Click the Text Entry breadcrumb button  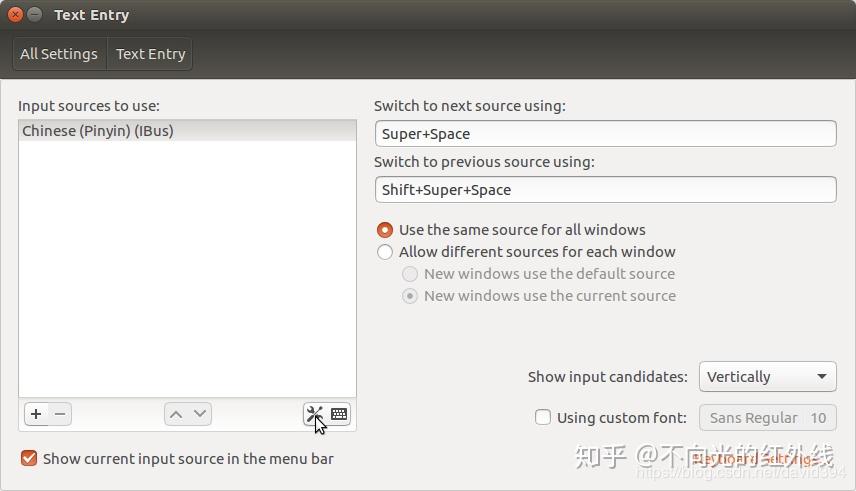coord(150,54)
